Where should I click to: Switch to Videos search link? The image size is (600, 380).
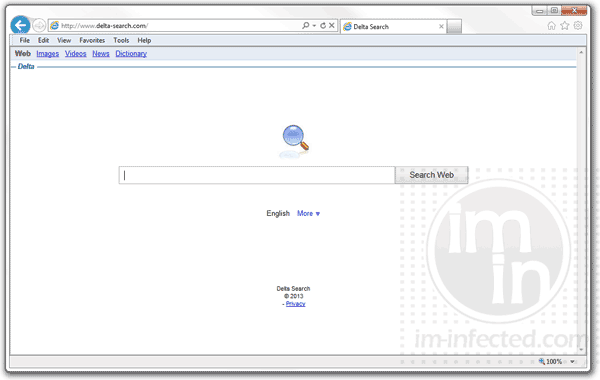(75, 54)
